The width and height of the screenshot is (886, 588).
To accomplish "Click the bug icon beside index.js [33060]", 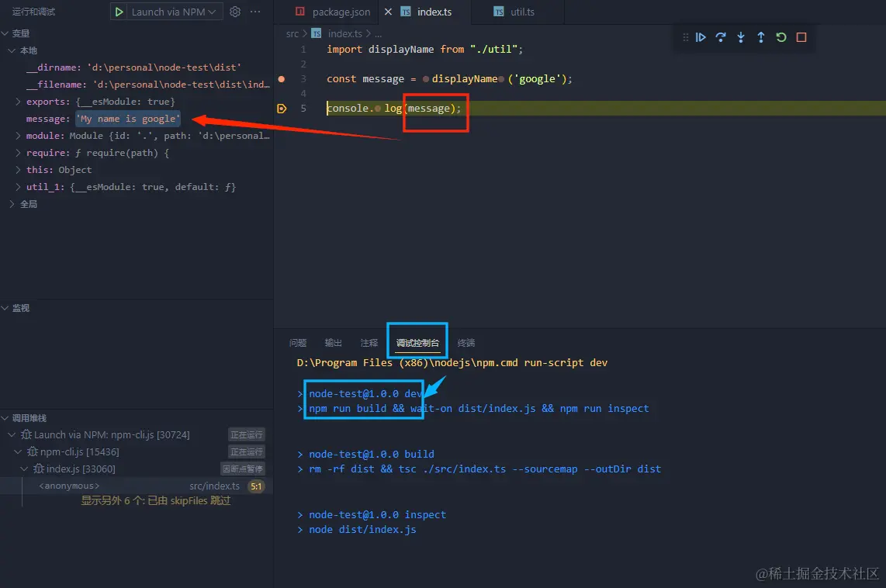I will pyautogui.click(x=39, y=469).
